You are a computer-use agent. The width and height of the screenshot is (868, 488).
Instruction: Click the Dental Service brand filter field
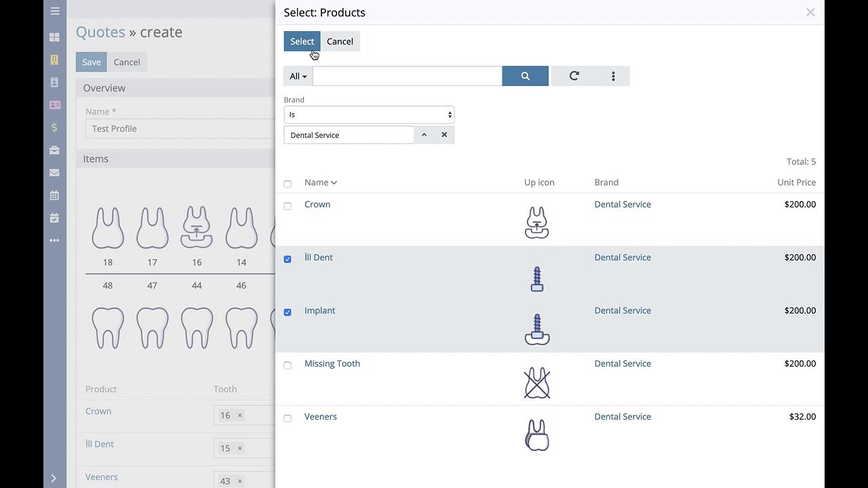tap(349, 135)
